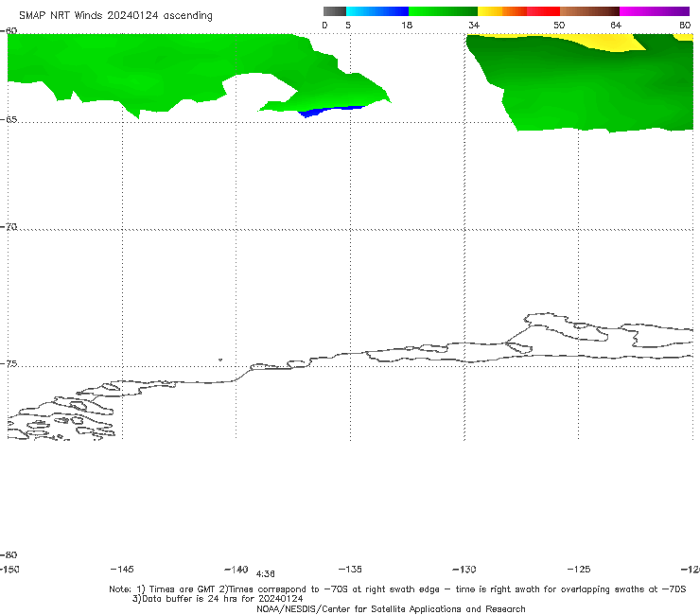700x615 pixels.
Task: Click the latitude label '-65'
Action: [9, 120]
